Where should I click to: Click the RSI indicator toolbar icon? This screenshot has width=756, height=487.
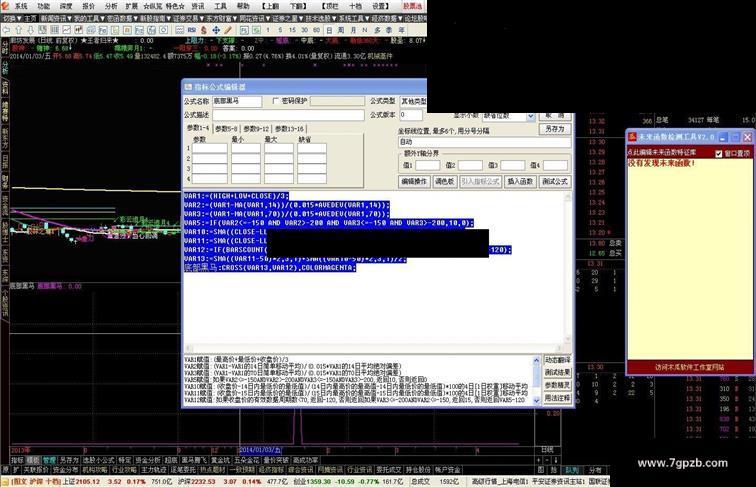click(x=191, y=30)
